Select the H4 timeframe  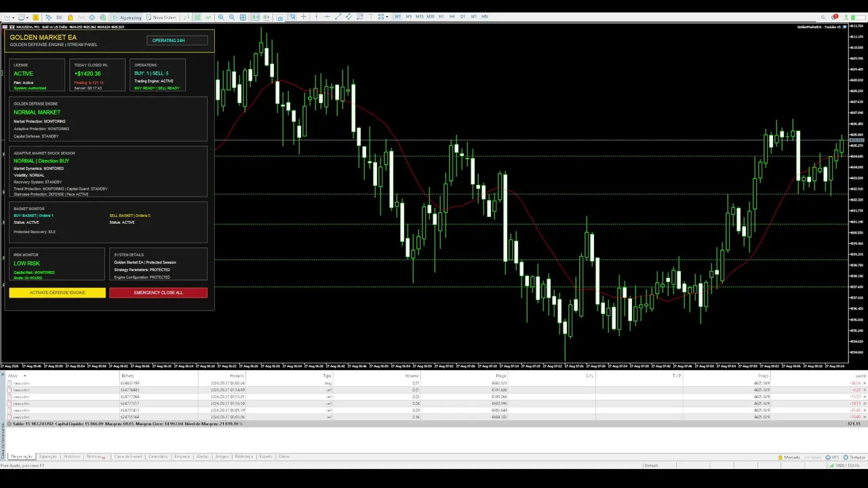pyautogui.click(x=452, y=16)
